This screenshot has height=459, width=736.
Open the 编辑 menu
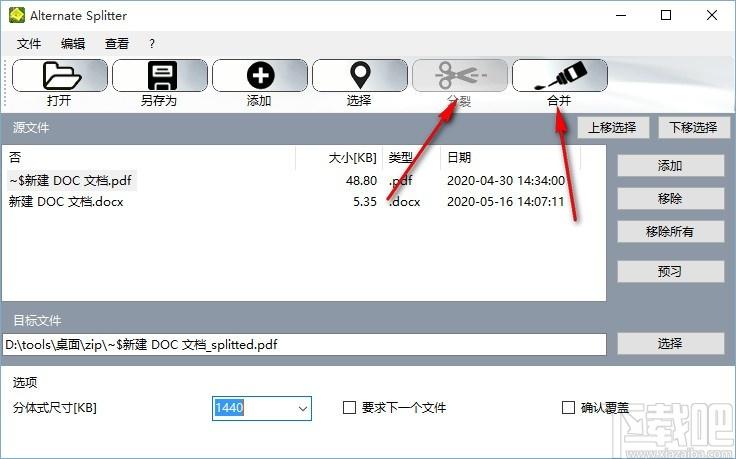(73, 44)
